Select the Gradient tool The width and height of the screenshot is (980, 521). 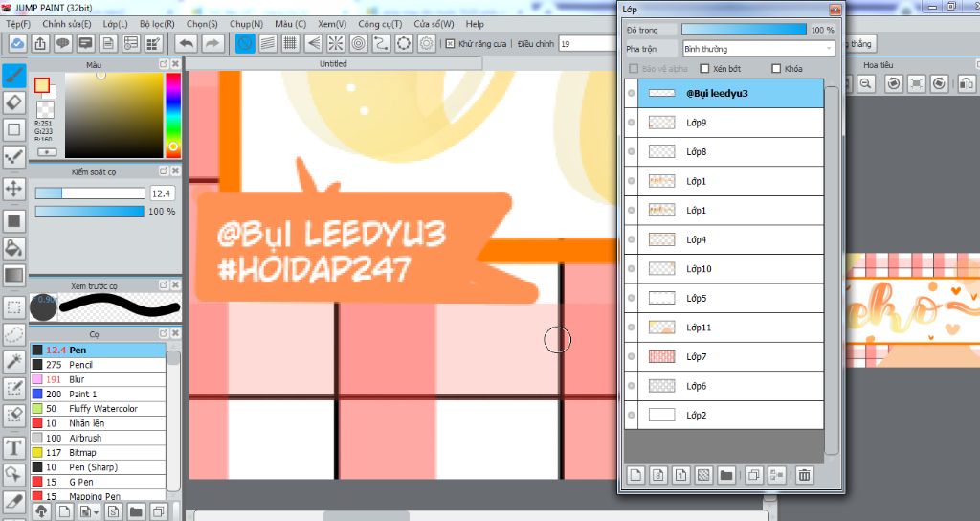13,275
